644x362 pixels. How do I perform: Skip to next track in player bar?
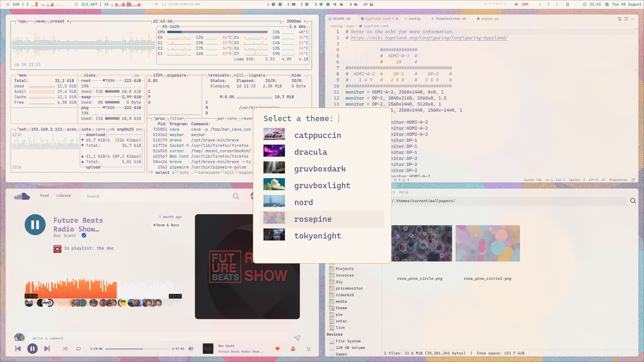point(47,349)
